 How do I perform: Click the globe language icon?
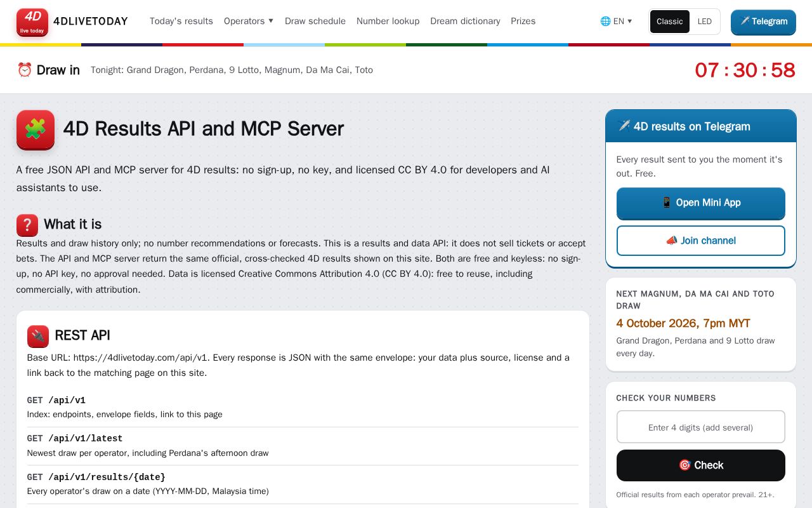pos(605,21)
